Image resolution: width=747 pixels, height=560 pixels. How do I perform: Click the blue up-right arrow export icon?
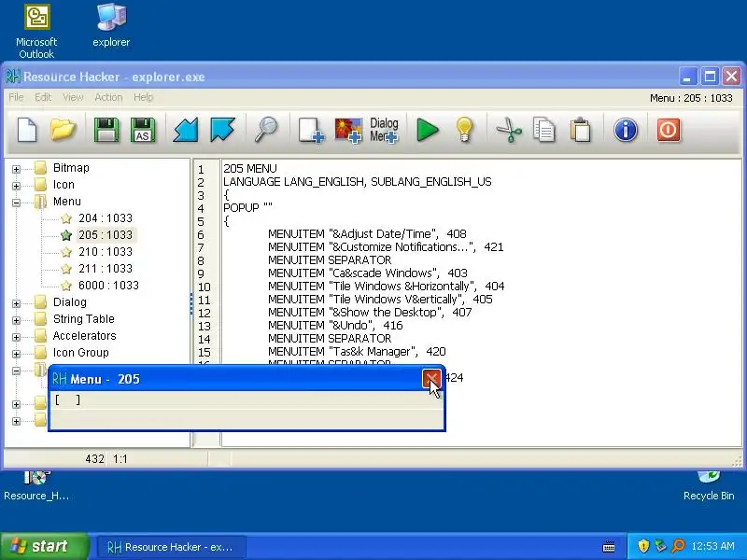click(x=222, y=130)
